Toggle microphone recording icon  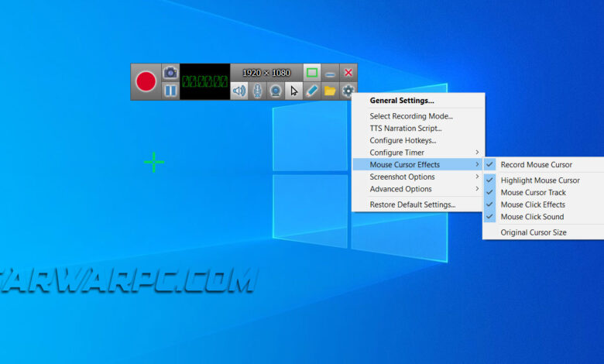(x=257, y=91)
